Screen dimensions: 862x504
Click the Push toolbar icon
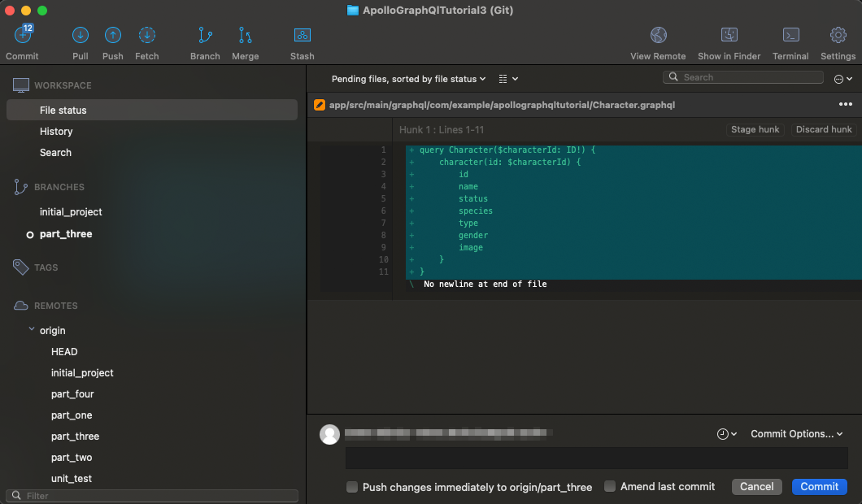(x=113, y=35)
